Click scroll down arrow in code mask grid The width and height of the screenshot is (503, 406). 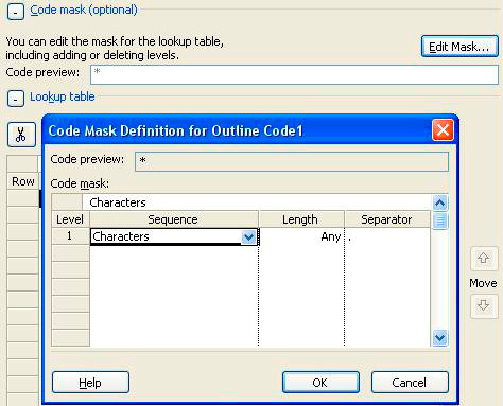[440, 338]
